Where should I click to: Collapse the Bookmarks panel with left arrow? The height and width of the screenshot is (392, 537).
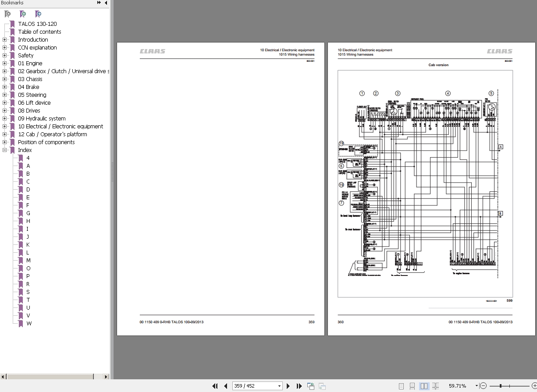coord(106,3)
